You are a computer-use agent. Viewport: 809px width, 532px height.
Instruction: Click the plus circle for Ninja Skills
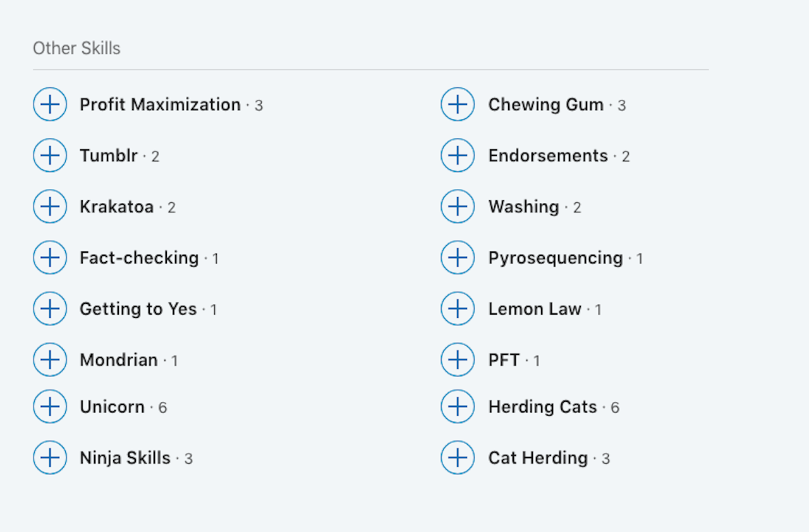[x=50, y=458]
